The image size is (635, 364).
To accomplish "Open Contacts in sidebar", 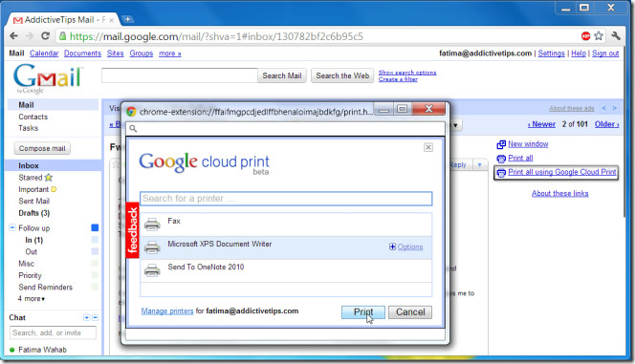I will click(x=33, y=117).
